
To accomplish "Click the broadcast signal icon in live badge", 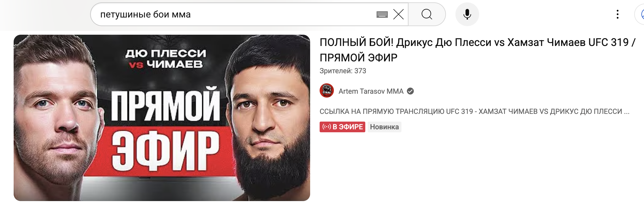I will 326,127.
